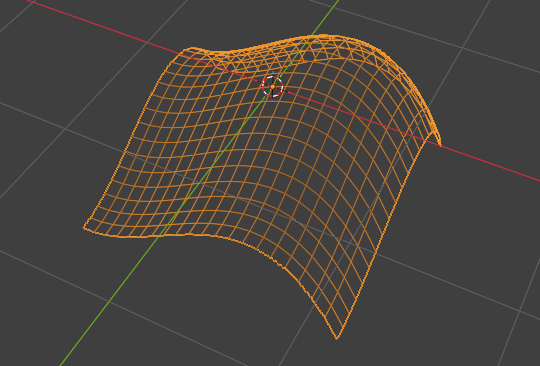Click the 3D cursor crosshair on the mesh

[272, 87]
